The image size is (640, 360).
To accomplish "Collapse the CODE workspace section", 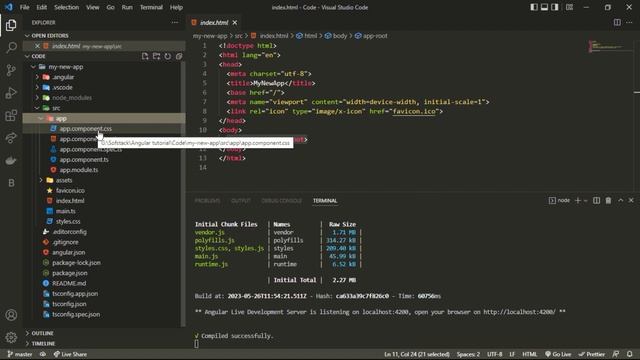I will [x=27, y=56].
